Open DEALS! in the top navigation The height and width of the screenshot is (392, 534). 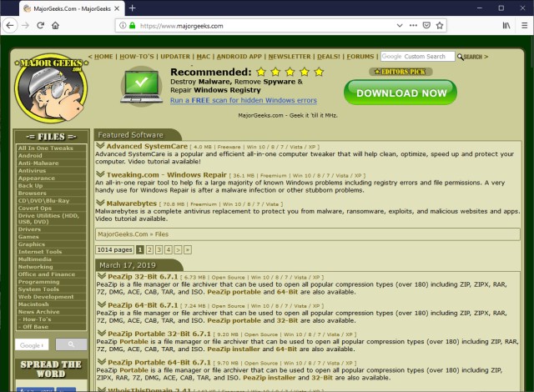tap(329, 57)
